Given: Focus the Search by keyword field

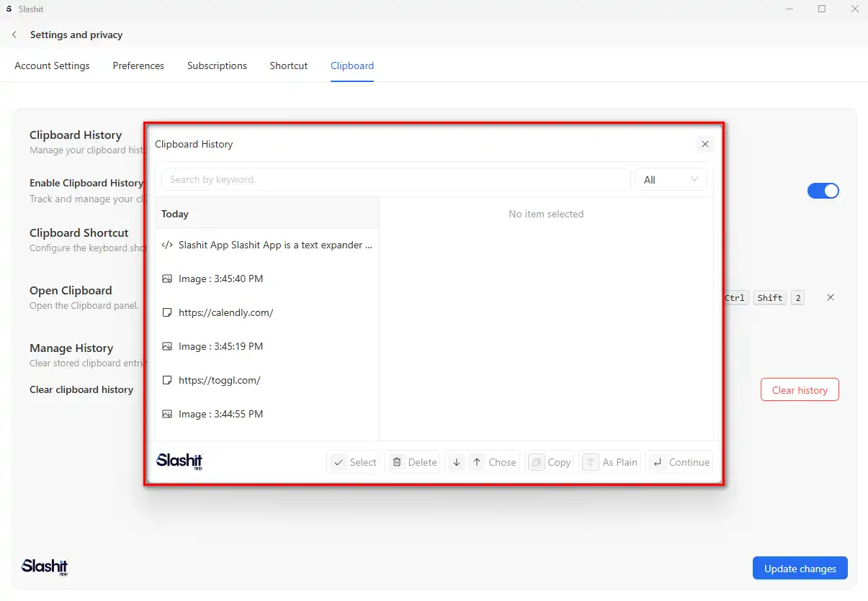Looking at the screenshot, I should (396, 179).
